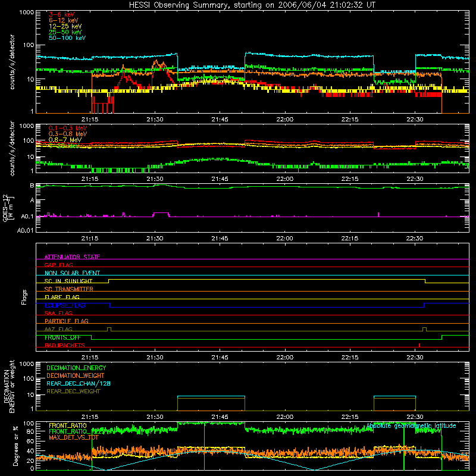This screenshot has width=476, height=476.
Task: Click 21:45 tick under the MeV counts panel
Action: 220,178
